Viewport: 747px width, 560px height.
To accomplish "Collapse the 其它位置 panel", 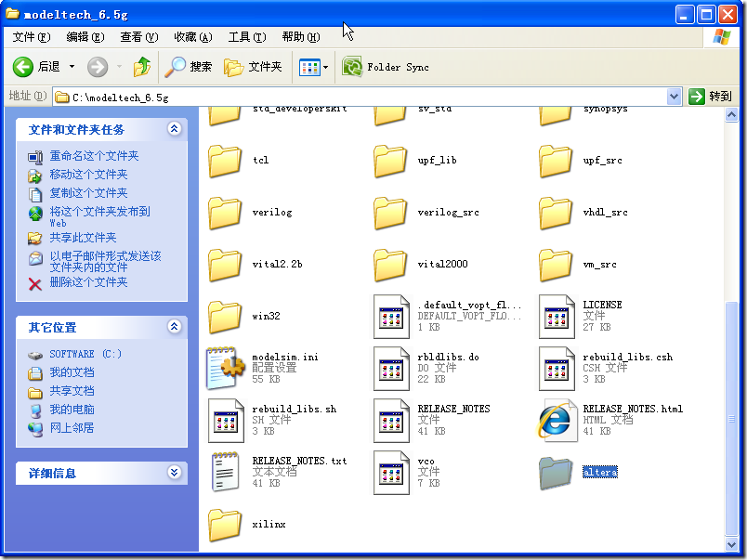I will 175,326.
